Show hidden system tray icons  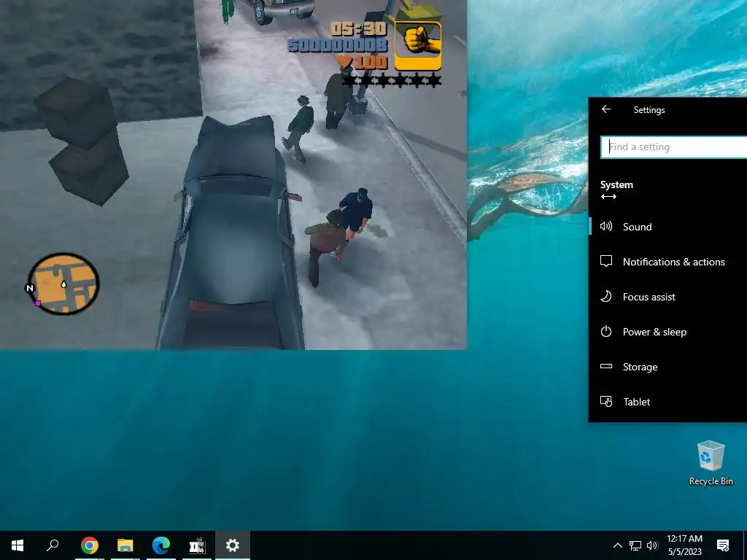pos(617,545)
